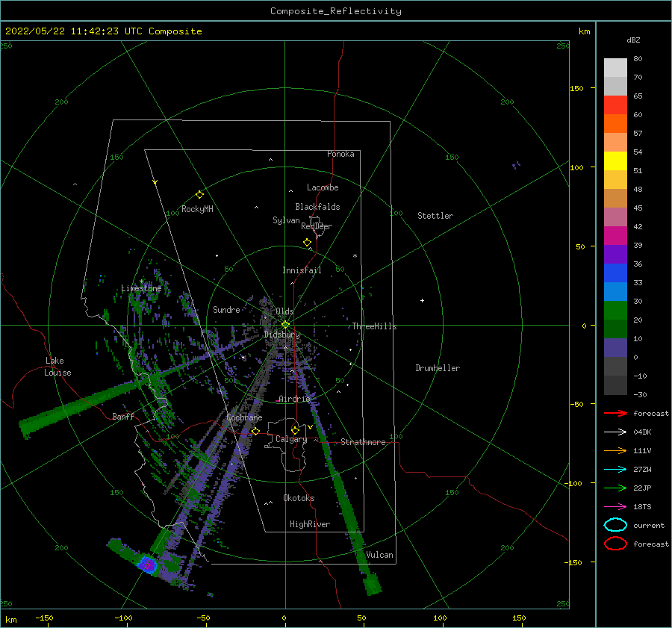
Task: Select the light blue 33 dBZ swatch
Action: point(615,291)
